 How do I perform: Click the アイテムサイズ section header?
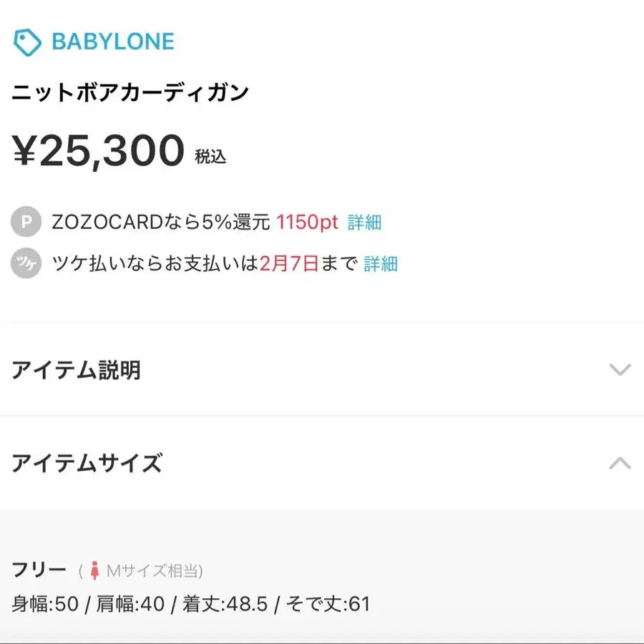[86, 464]
